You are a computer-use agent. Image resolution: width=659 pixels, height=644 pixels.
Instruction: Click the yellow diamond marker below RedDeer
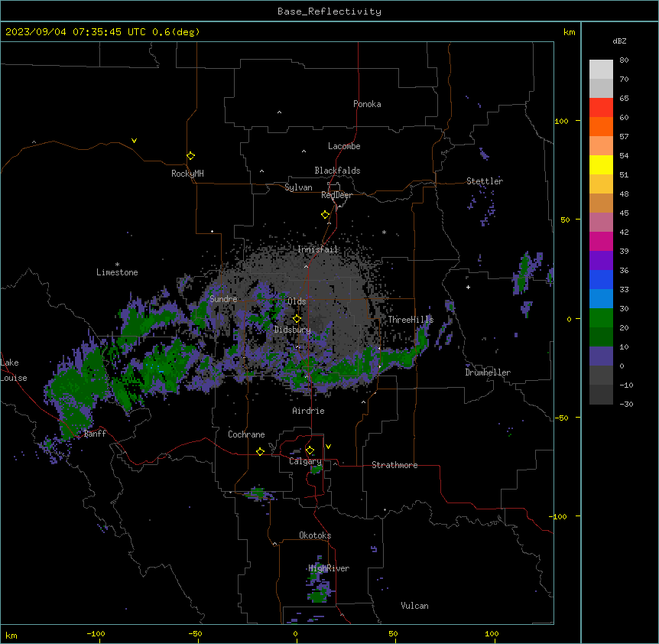[325, 215]
